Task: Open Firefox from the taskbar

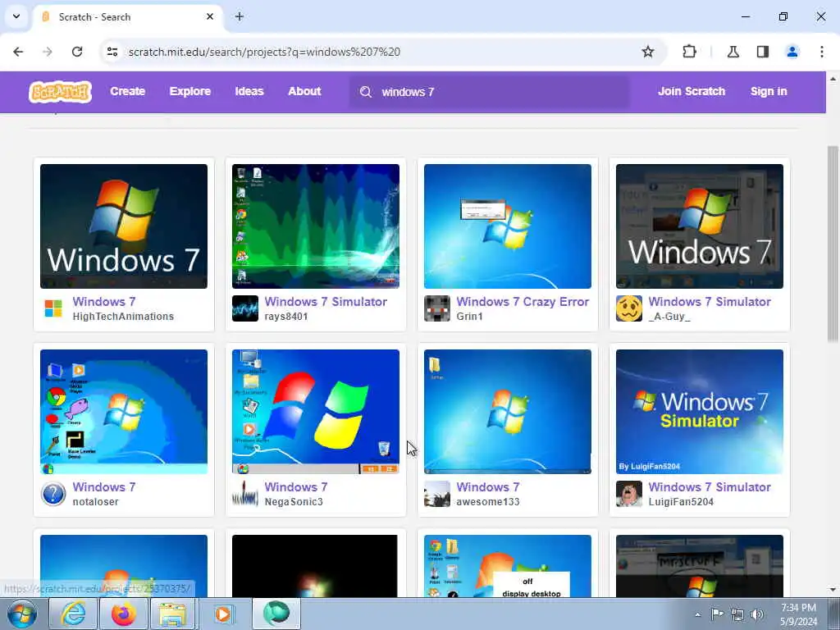Action: [123, 614]
